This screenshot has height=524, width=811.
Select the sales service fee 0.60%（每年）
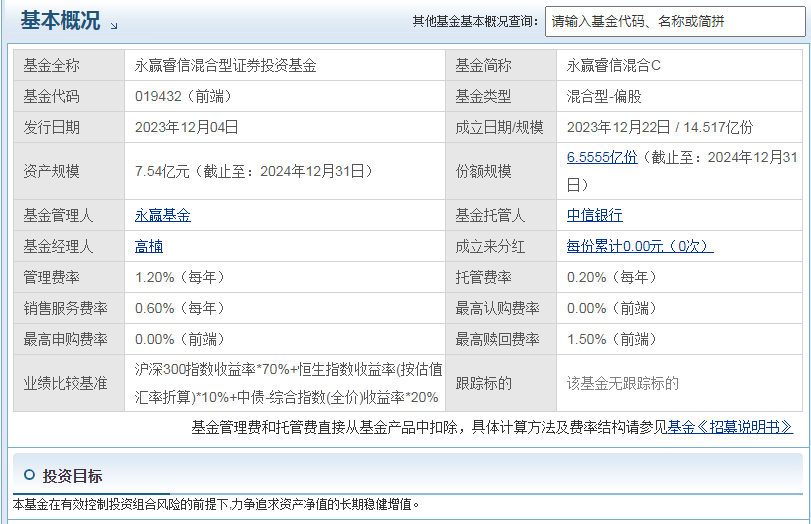179,308
